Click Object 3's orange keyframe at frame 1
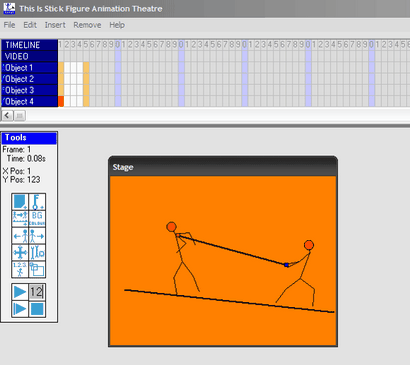410x365 pixels. click(x=61, y=90)
